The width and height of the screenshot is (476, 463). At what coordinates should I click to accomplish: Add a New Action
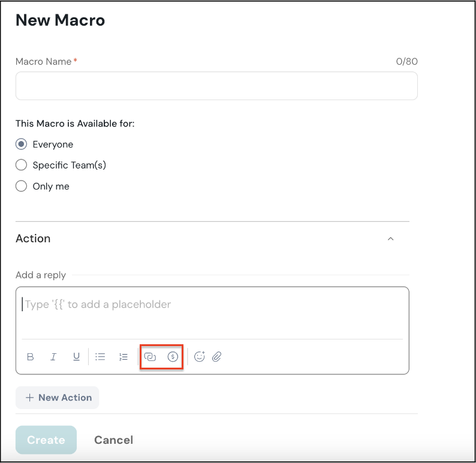click(58, 398)
